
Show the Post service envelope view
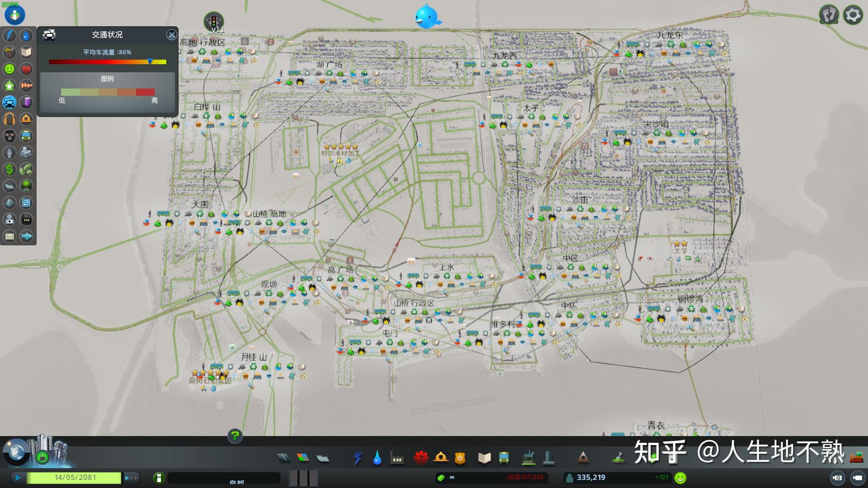[9, 236]
